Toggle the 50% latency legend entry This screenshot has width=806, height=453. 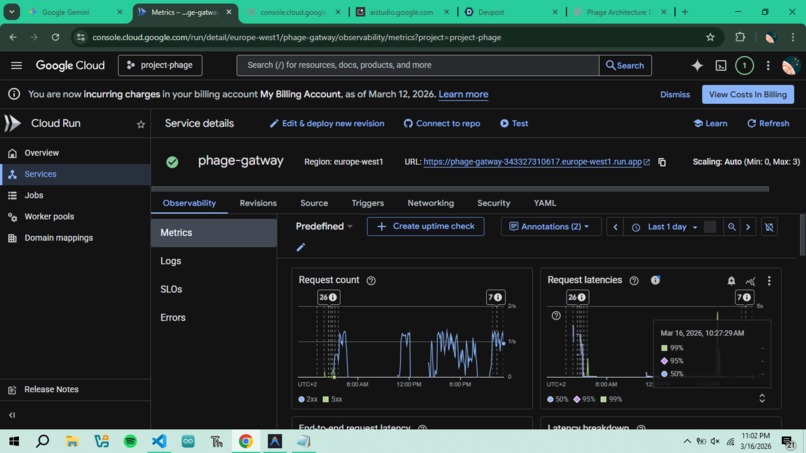tap(558, 399)
